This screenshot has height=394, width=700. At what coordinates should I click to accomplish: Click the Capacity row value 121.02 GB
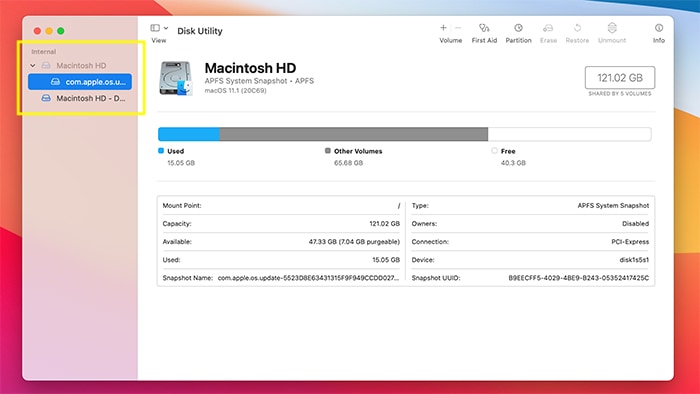(384, 224)
